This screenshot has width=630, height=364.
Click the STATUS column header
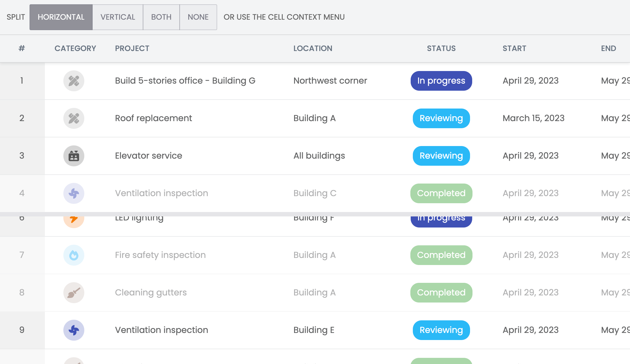tap(441, 48)
